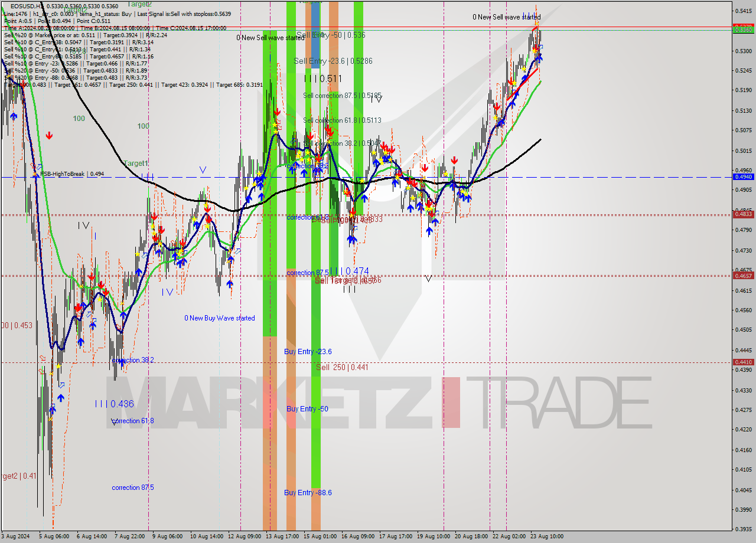
Task: Click the '0 New Buy Wave started' label
Action: [220, 318]
